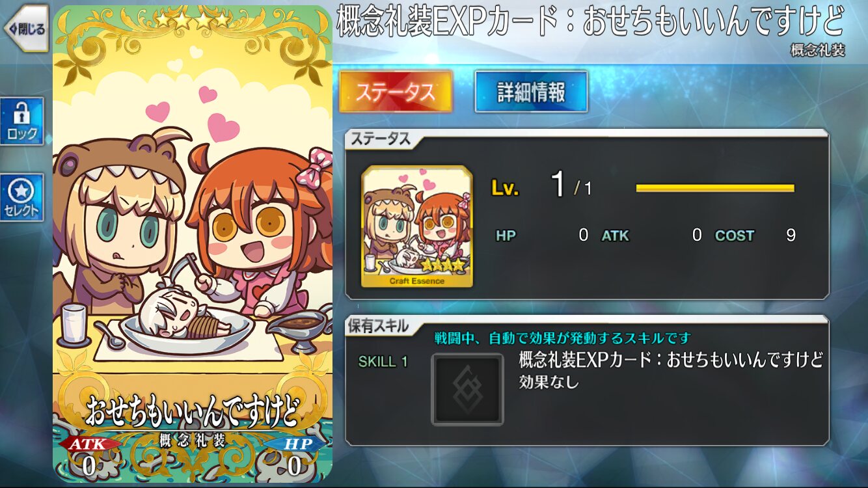The width and height of the screenshot is (868, 488).
Task: Tap the large card artwork
Action: coord(193,244)
